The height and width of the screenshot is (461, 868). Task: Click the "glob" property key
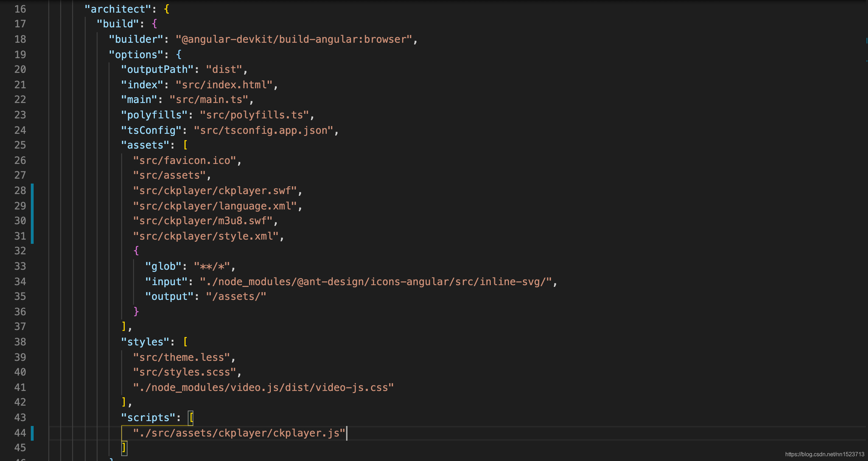point(163,266)
